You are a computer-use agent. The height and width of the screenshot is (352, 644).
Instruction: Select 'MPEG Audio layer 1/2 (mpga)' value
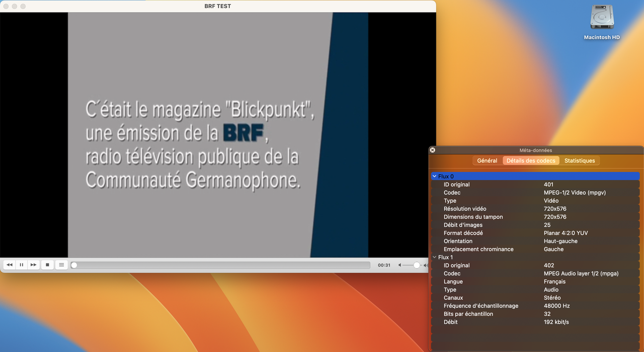tap(581, 274)
